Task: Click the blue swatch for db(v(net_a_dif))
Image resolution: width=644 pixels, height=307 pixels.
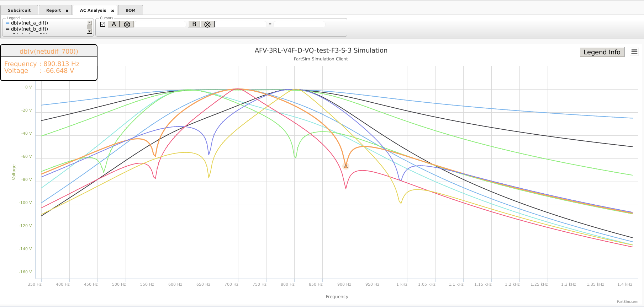Action: (7, 23)
